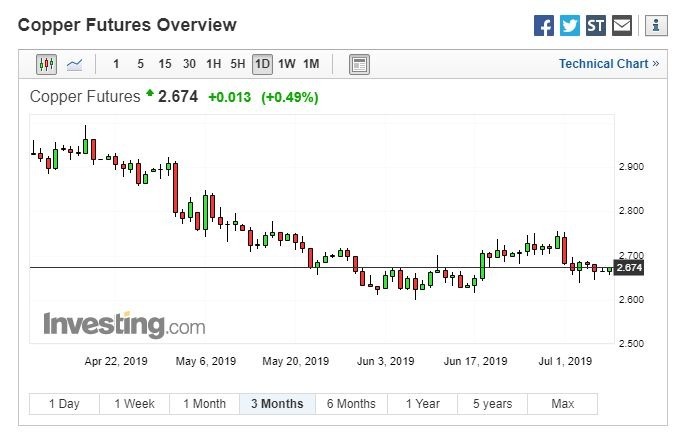
Task: Share chart on Twitter
Action: tap(569, 26)
